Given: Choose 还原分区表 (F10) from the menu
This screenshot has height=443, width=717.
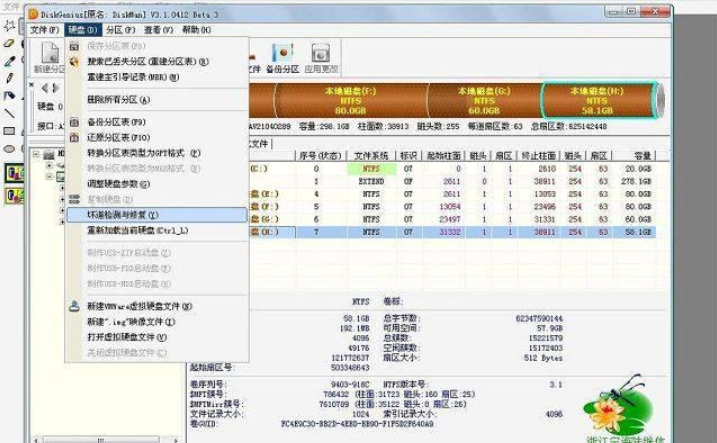Looking at the screenshot, I should (x=118, y=138).
